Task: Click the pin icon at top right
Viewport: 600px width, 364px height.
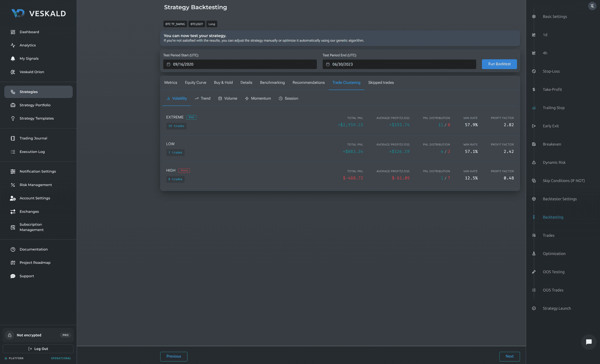Action: click(592, 6)
